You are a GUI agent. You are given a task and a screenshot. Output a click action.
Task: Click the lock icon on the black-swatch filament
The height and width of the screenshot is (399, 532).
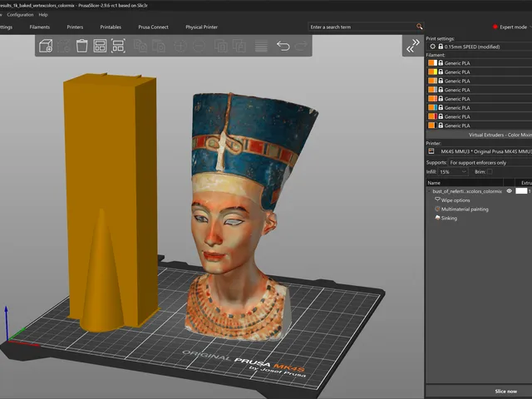(x=441, y=126)
